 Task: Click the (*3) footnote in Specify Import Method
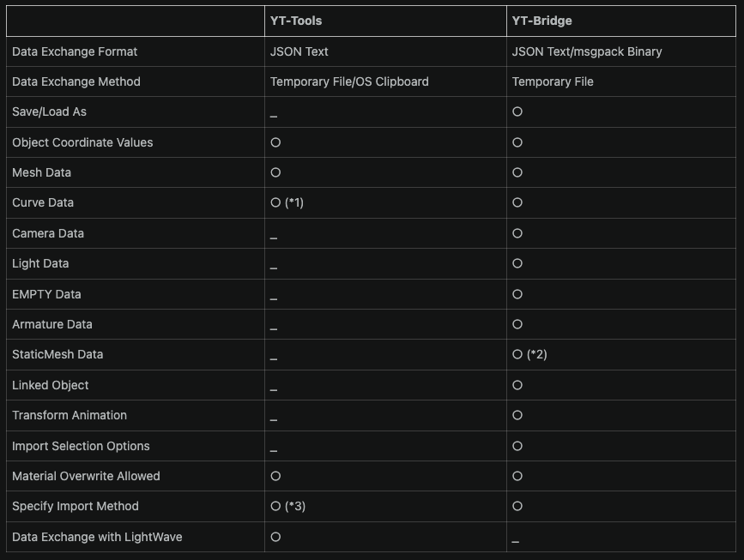tap(295, 506)
